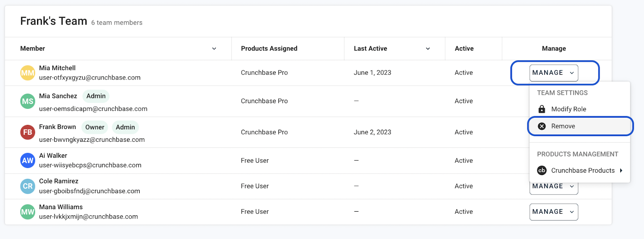
Task: Click the Products Assigned column header
Action: (269, 49)
